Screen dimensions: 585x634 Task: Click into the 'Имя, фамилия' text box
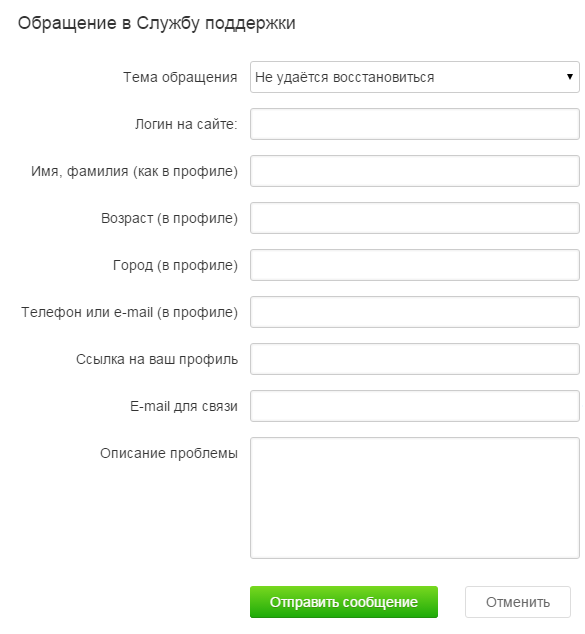pos(414,171)
